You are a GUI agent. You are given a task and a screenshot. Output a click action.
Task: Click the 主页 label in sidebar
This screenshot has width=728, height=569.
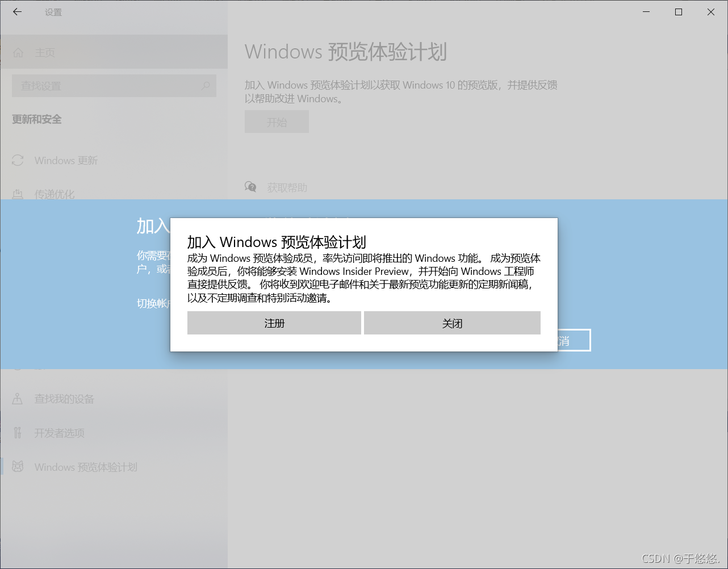tap(45, 53)
